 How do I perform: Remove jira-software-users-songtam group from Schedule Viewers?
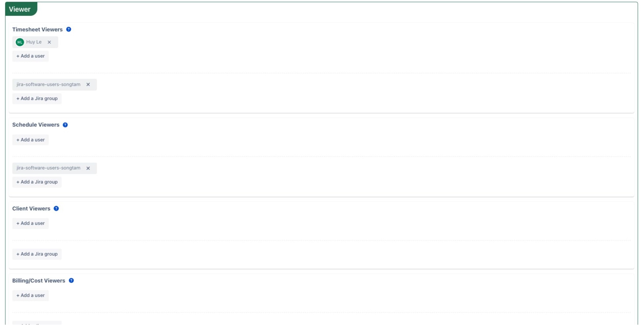click(x=88, y=168)
